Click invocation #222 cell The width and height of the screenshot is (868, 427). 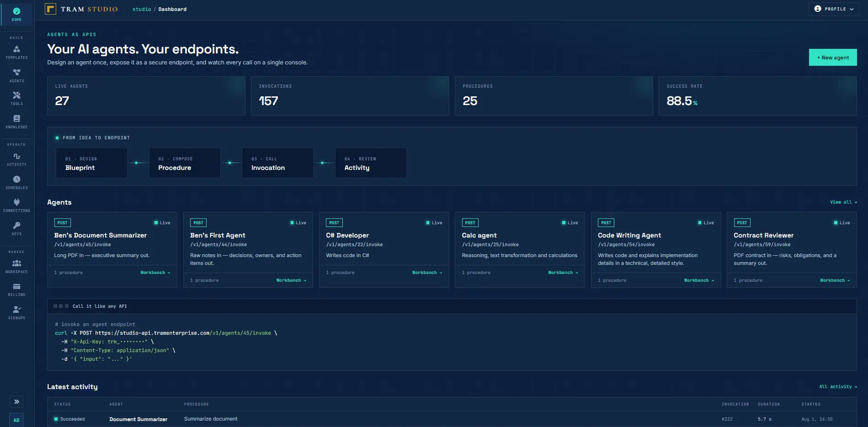(x=727, y=419)
